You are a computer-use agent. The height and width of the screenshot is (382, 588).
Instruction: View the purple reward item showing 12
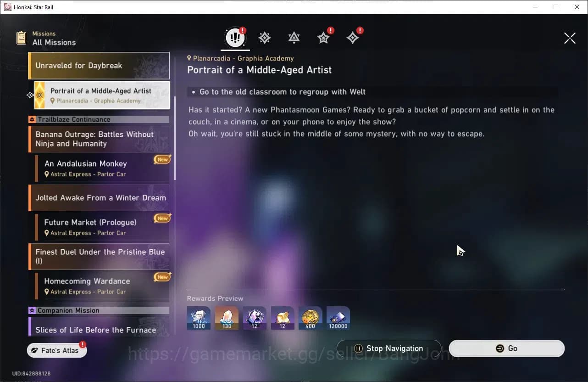tap(255, 318)
